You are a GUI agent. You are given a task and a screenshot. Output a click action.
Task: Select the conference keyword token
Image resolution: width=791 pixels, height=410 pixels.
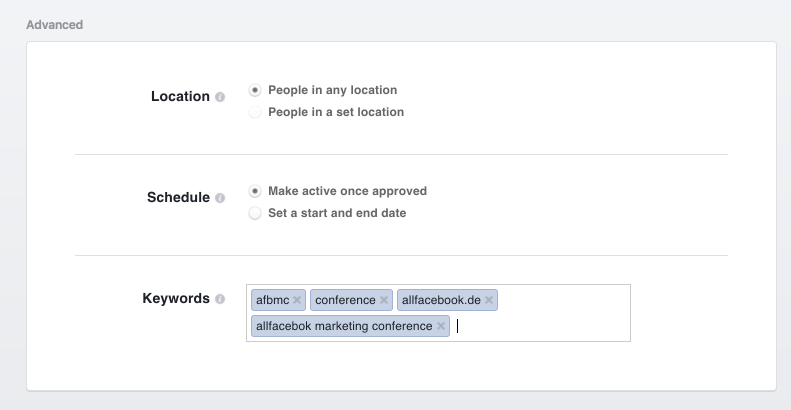click(345, 300)
